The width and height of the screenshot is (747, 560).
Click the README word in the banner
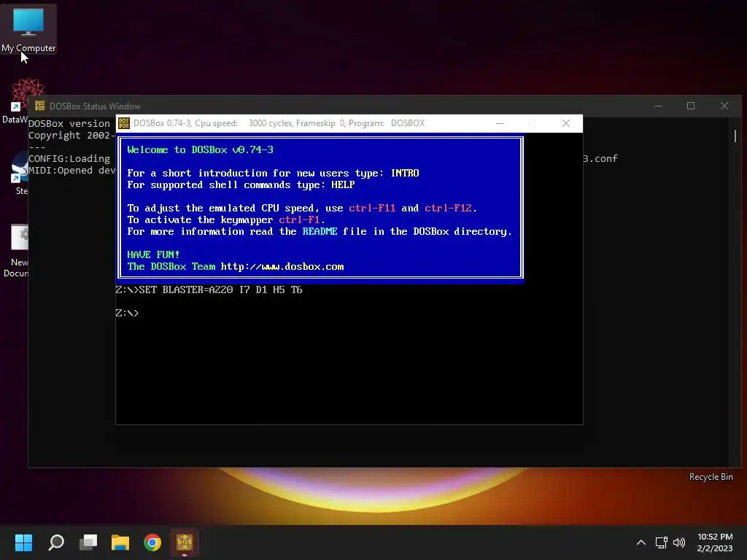pyautogui.click(x=320, y=231)
